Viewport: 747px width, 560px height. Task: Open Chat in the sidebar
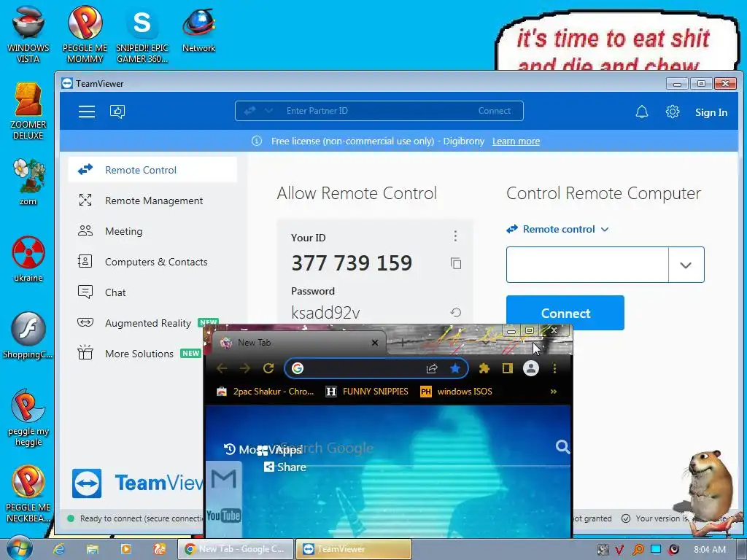(152, 292)
